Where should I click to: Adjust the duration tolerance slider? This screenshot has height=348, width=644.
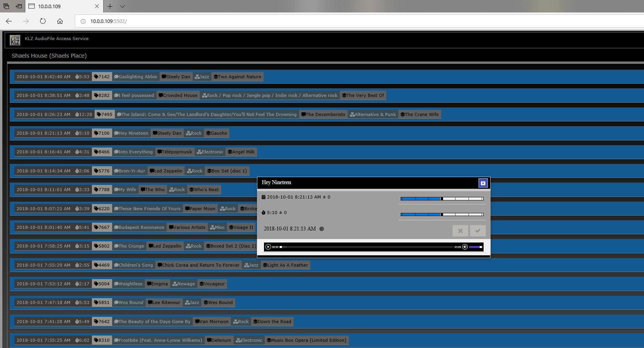pos(442,214)
